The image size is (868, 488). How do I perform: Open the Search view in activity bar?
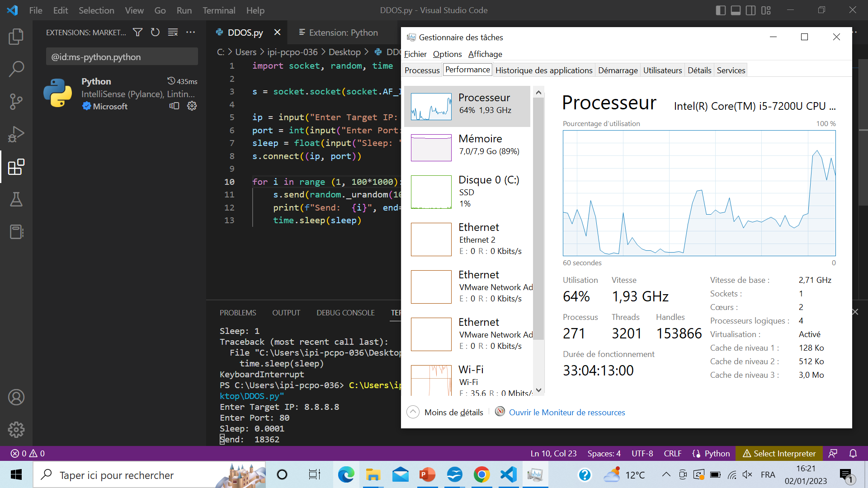(x=16, y=69)
